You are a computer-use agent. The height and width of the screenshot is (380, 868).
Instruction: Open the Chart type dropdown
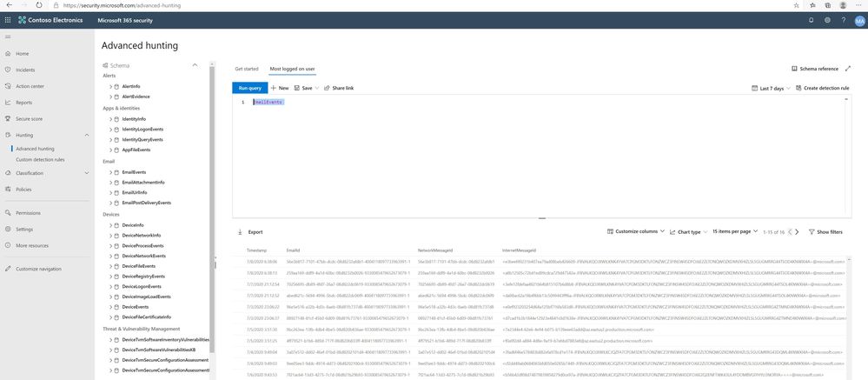tap(688, 232)
